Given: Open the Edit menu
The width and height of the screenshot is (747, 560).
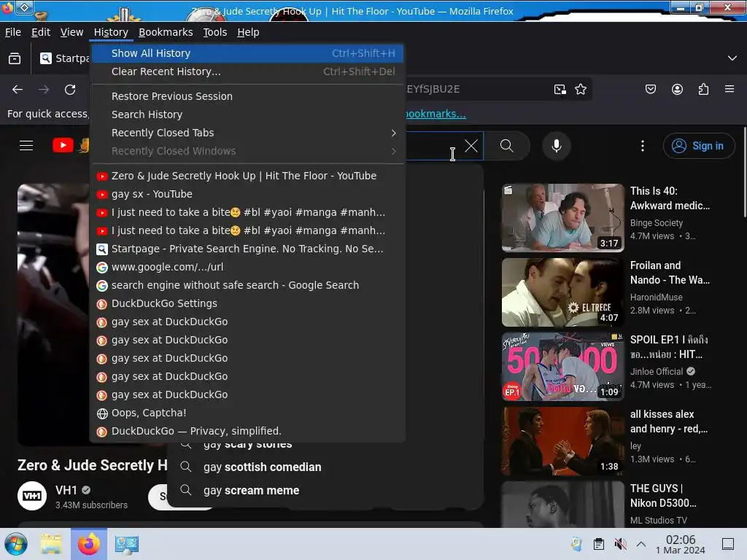Looking at the screenshot, I should tap(41, 32).
